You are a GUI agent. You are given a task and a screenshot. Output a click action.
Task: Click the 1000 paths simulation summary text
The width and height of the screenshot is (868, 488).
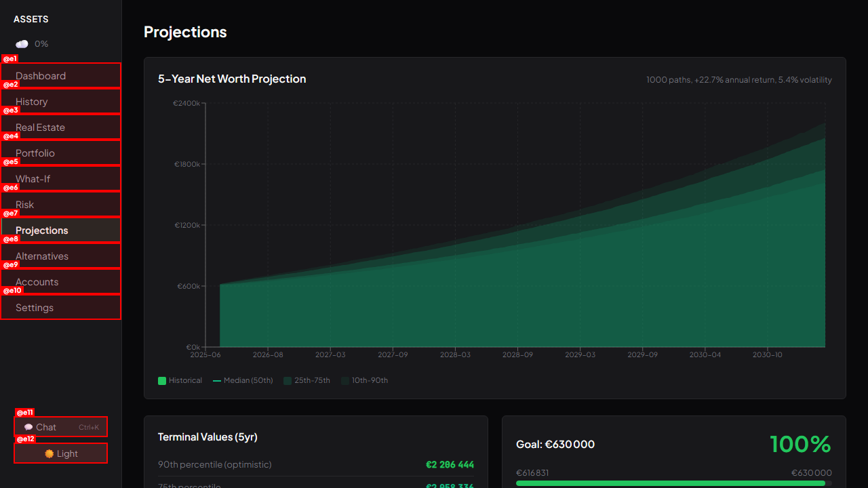[x=739, y=80]
